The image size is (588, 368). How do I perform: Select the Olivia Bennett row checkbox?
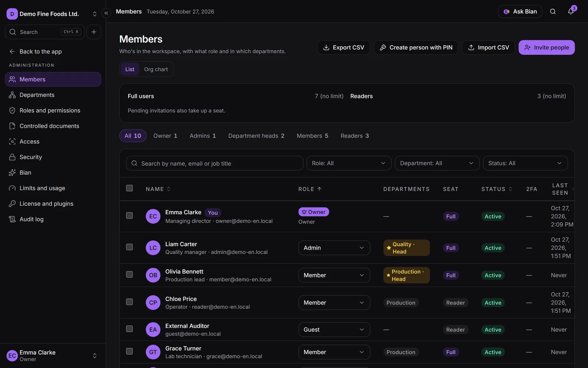(129, 275)
